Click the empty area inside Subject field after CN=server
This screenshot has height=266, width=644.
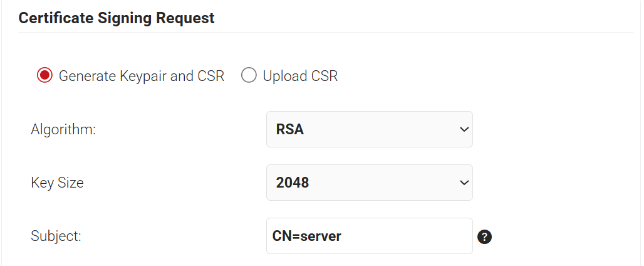tap(407, 237)
